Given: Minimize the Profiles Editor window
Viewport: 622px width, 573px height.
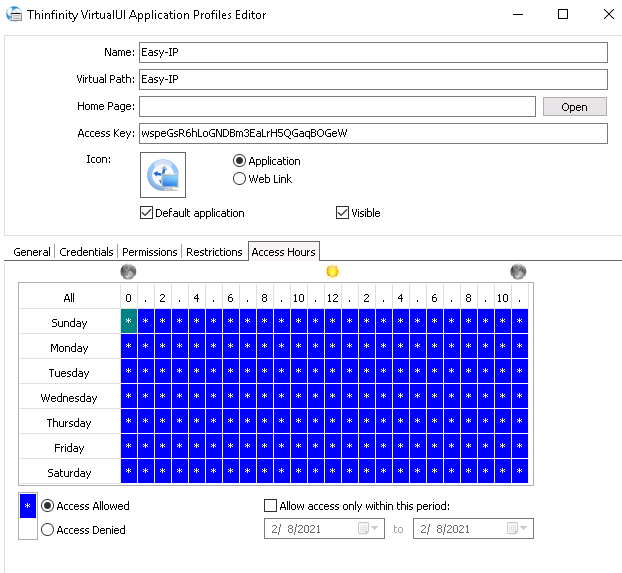Looking at the screenshot, I should pos(518,14).
